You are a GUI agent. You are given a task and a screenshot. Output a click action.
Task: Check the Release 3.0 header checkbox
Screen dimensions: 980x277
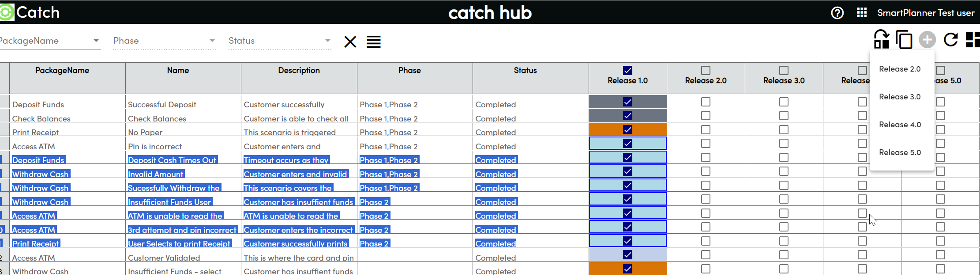coord(784,71)
